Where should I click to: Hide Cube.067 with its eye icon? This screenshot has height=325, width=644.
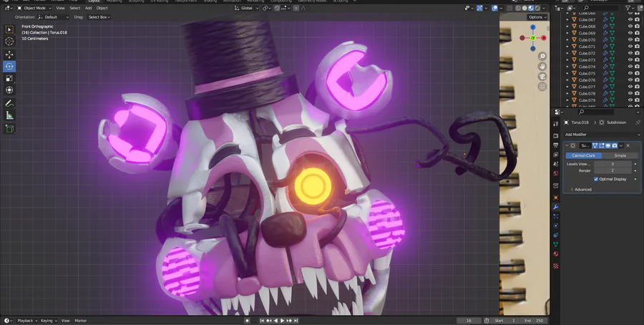pyautogui.click(x=630, y=20)
